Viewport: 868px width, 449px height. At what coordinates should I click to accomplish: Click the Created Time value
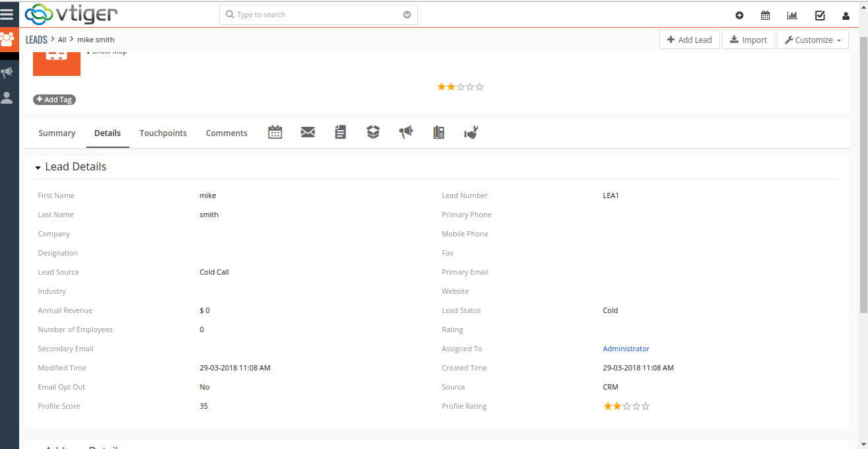[638, 368]
